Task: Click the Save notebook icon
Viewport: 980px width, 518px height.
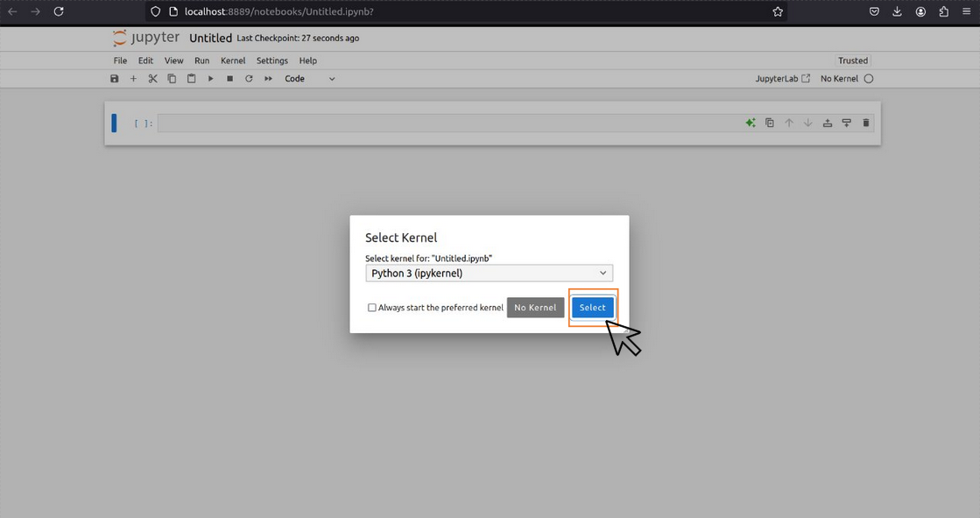Action: pos(115,79)
